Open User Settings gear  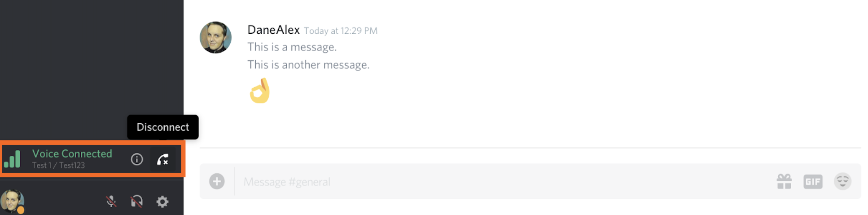(162, 202)
